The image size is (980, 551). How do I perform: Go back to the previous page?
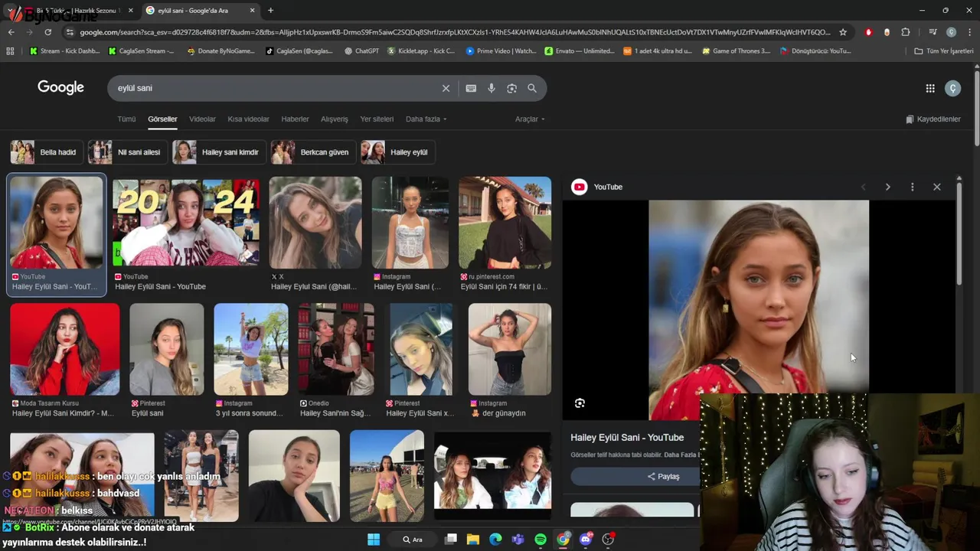pos(11,32)
